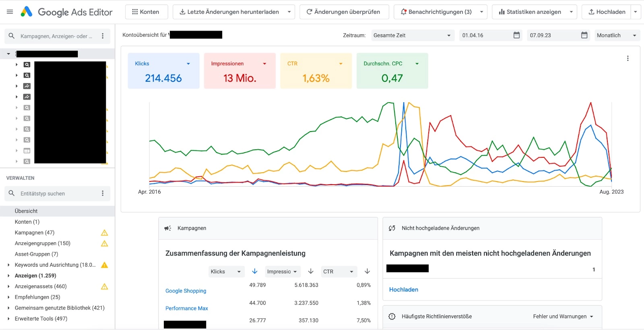Open end date 07.09.23 calendar icon
Screen dimensions: 644x330
pos(584,35)
